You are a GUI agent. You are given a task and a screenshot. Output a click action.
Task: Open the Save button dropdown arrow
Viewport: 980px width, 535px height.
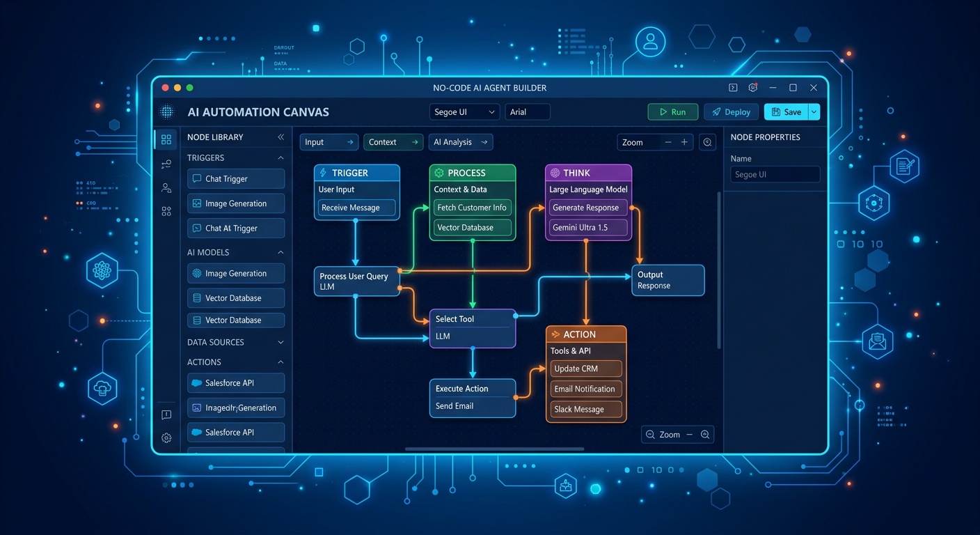pos(813,112)
